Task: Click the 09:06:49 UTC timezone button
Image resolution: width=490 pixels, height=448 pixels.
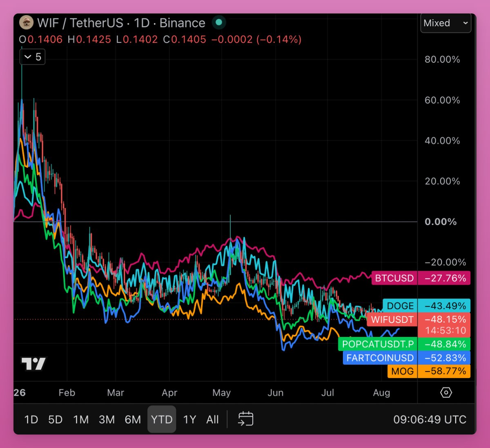Action: [430, 419]
